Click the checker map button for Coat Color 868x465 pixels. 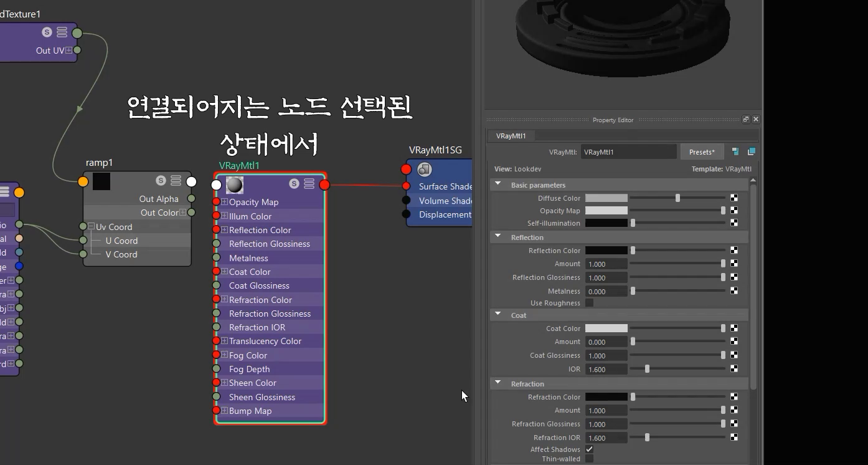pyautogui.click(x=734, y=328)
